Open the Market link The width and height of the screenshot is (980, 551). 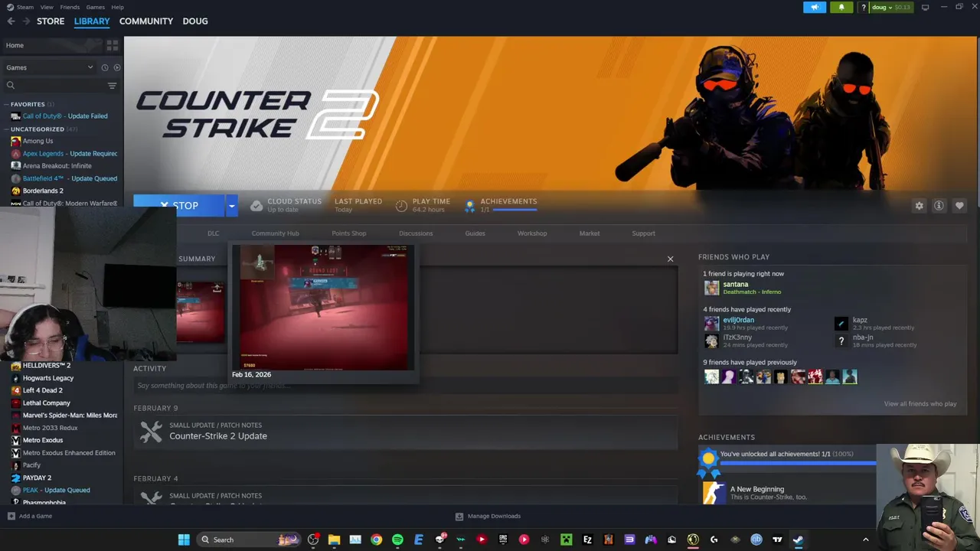coord(590,233)
